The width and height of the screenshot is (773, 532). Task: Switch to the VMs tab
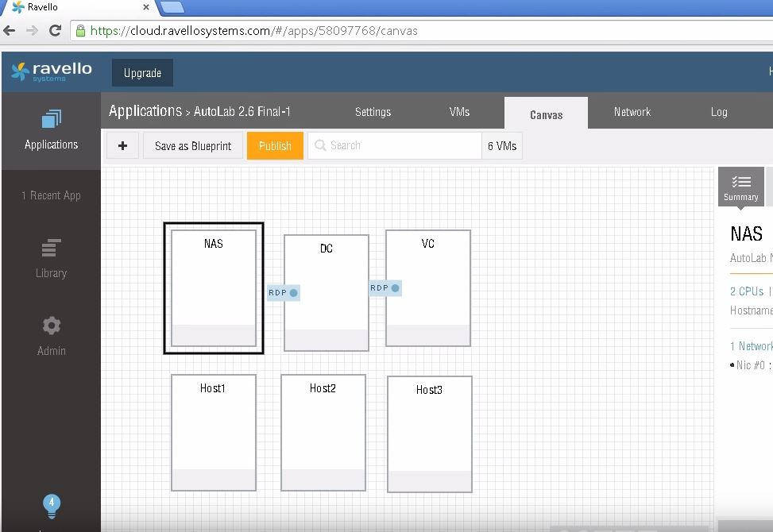[x=459, y=112]
